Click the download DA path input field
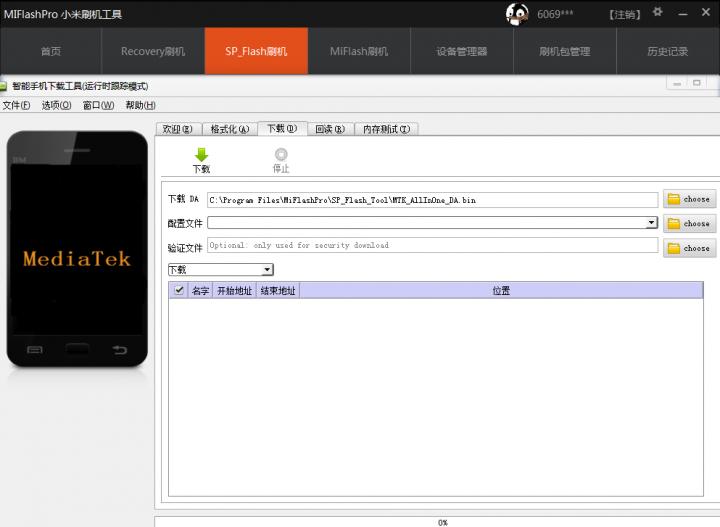This screenshot has width=720, height=527. point(433,200)
